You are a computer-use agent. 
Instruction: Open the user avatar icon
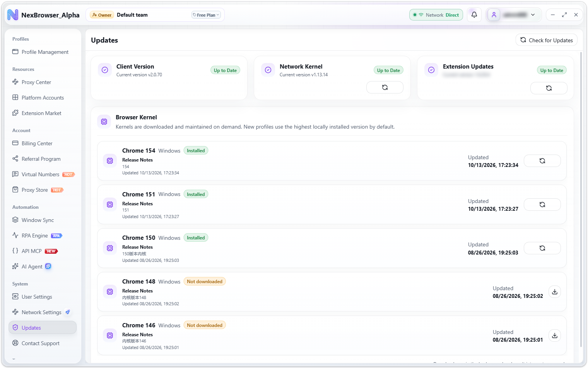pyautogui.click(x=494, y=15)
